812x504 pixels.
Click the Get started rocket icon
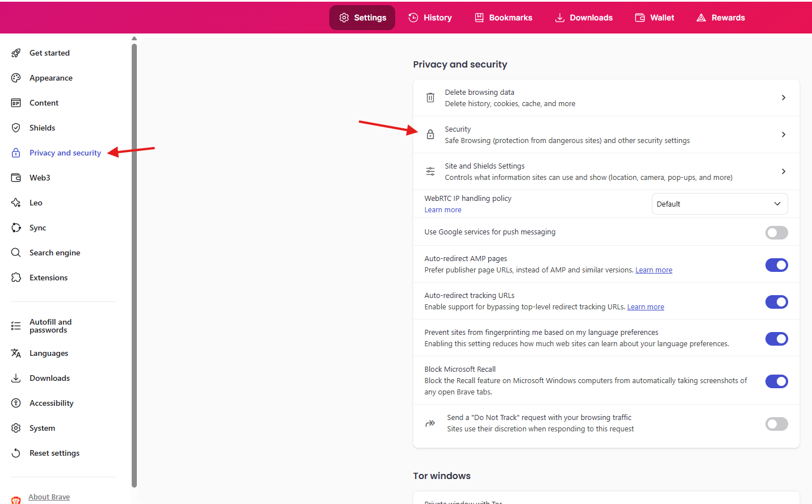coord(16,53)
